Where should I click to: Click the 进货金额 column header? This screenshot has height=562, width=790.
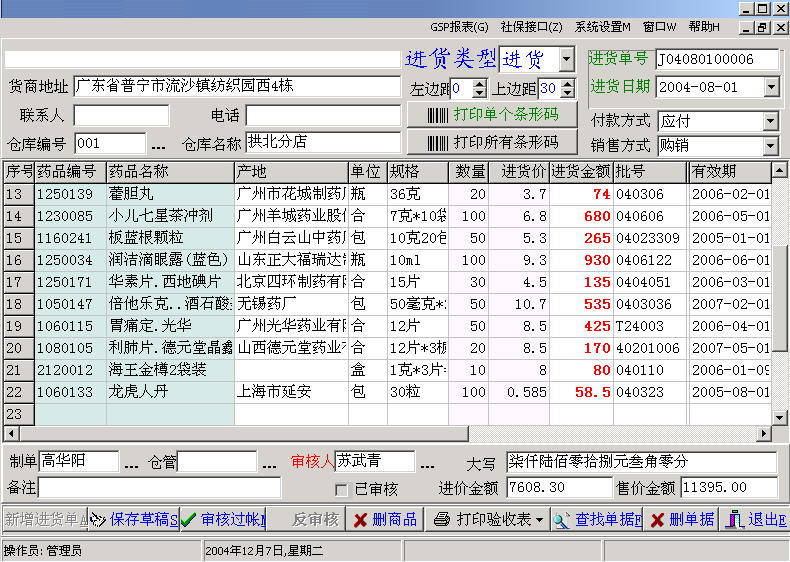point(581,172)
